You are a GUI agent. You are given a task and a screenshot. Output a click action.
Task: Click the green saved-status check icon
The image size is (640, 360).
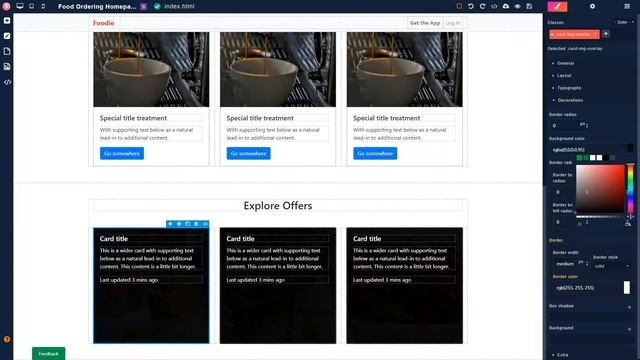tap(157, 7)
